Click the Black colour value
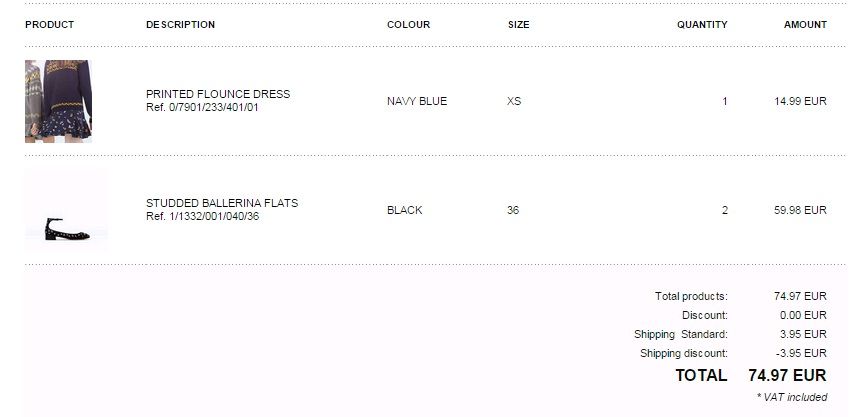The image size is (866, 417). [x=405, y=210]
